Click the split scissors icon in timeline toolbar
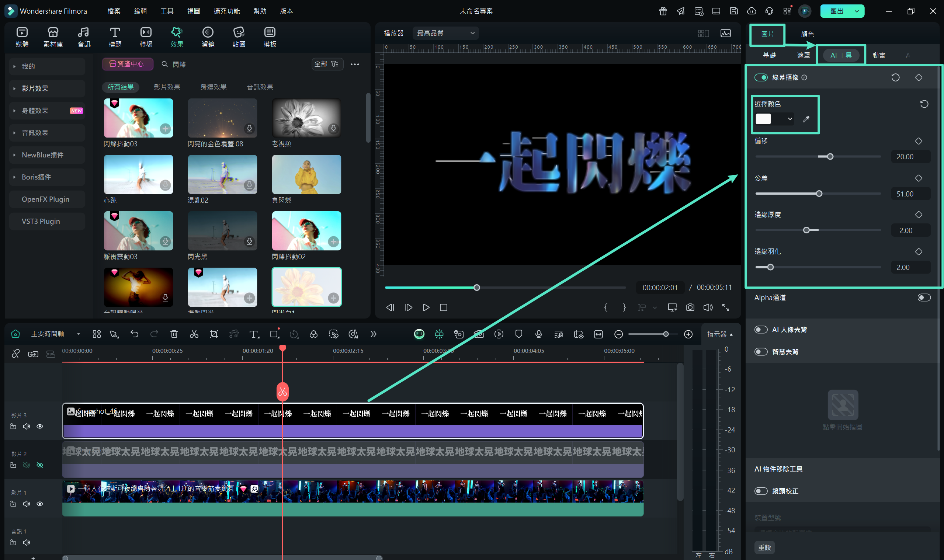Viewport: 944px width, 560px height. 194,334
